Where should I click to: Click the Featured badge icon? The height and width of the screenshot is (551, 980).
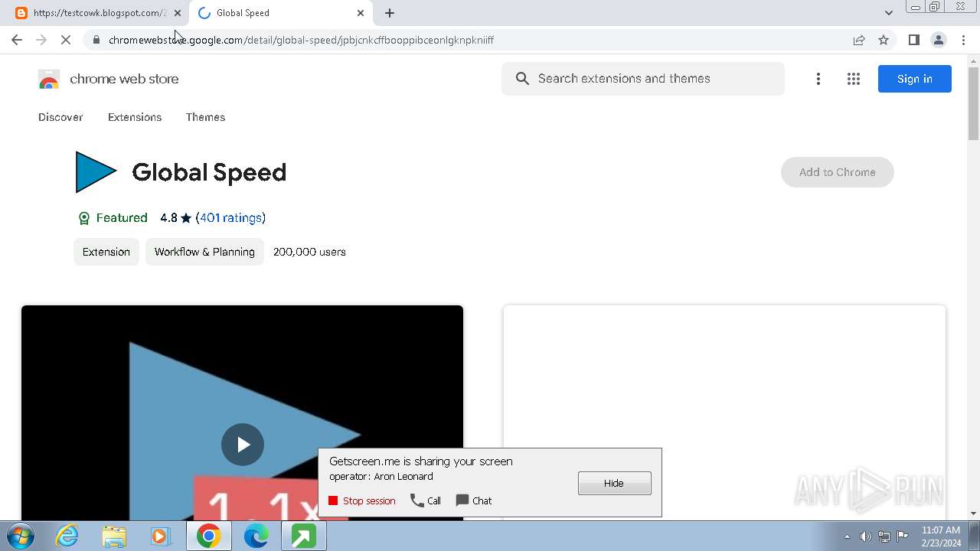(84, 218)
